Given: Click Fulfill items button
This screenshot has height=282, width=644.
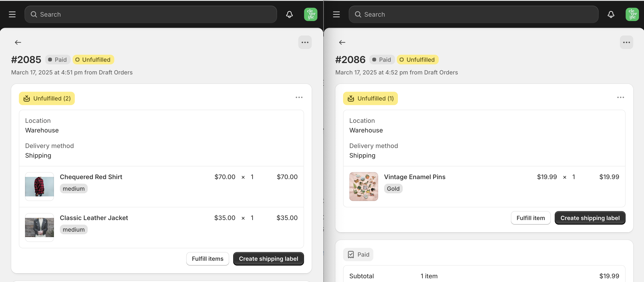Looking at the screenshot, I should [x=208, y=259].
